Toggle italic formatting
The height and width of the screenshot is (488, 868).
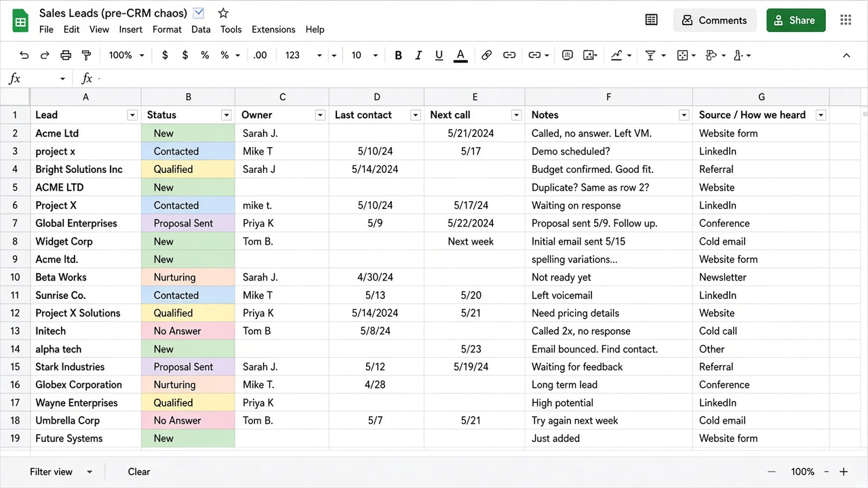pyautogui.click(x=418, y=56)
